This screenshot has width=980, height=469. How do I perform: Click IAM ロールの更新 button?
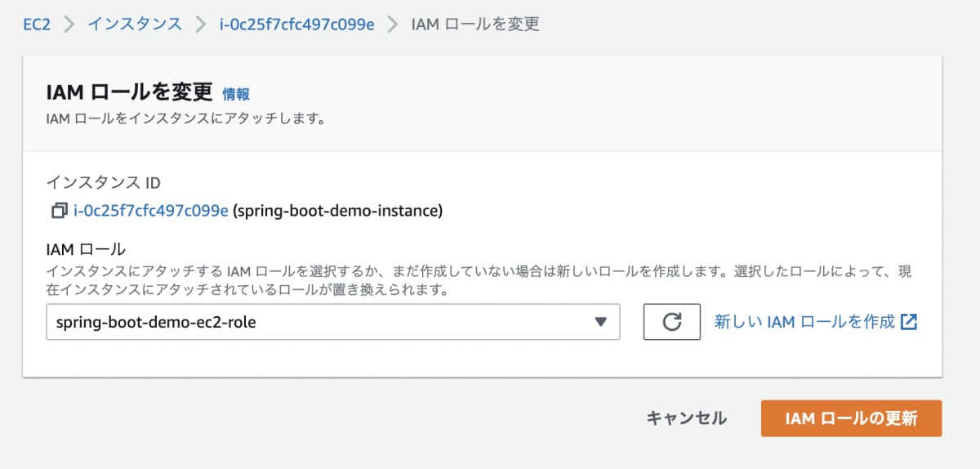pyautogui.click(x=851, y=418)
